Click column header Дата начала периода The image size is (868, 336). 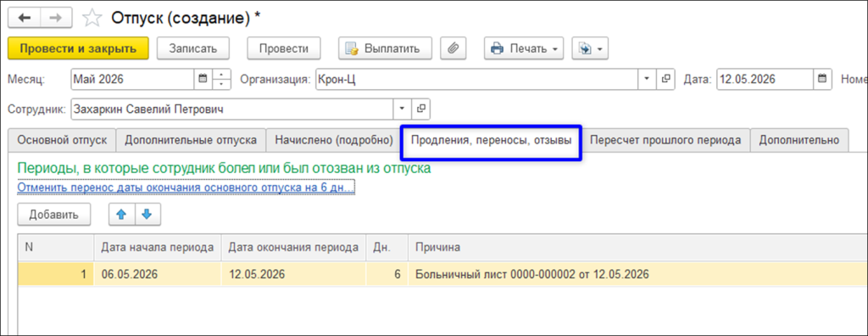tap(158, 247)
